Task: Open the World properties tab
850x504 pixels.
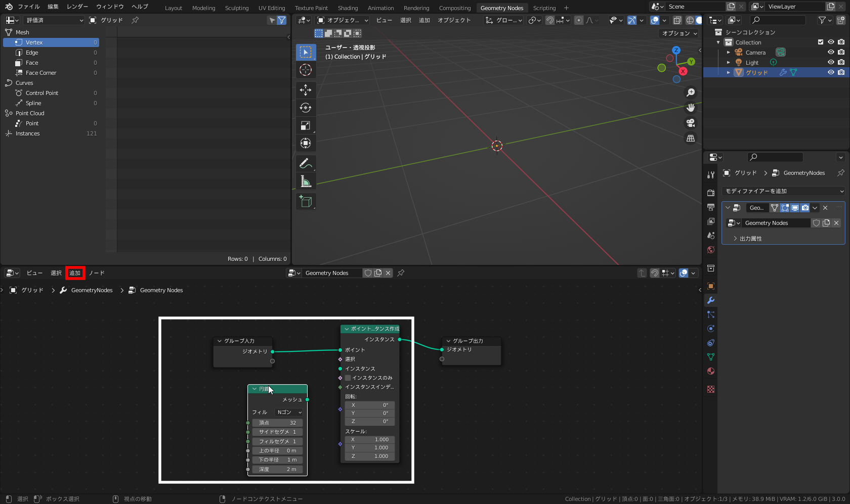Action: click(711, 250)
